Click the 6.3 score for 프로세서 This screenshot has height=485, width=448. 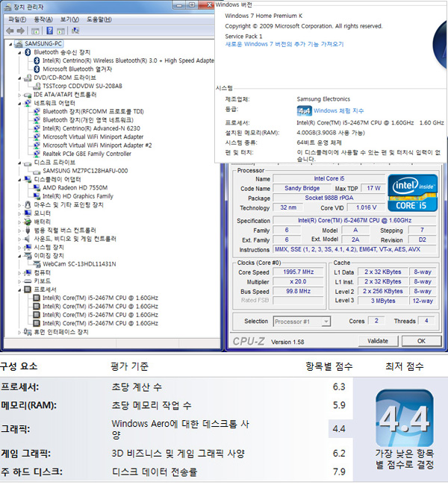[339, 387]
